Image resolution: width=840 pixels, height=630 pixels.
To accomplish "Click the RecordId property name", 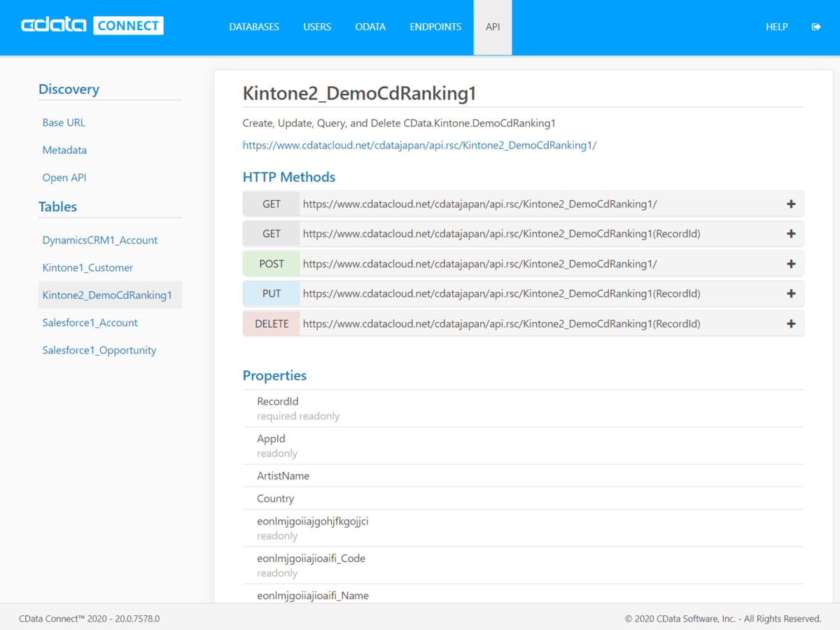I will pos(278,402).
